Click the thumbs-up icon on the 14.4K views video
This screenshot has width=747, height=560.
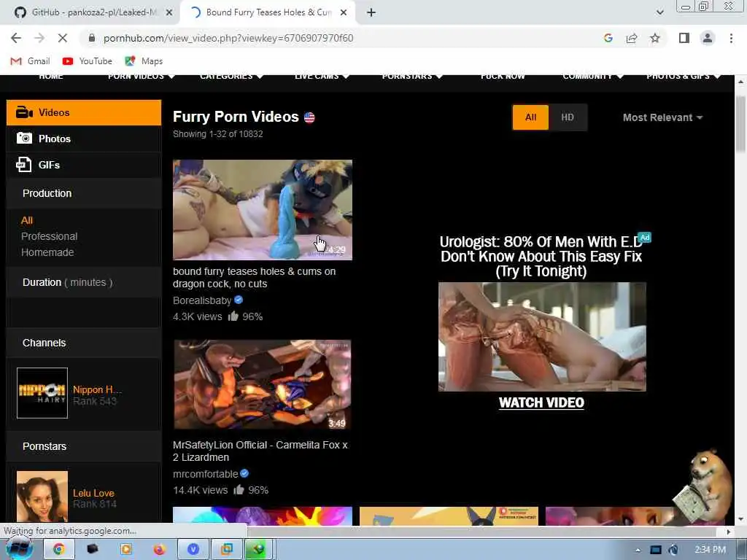[x=239, y=489]
